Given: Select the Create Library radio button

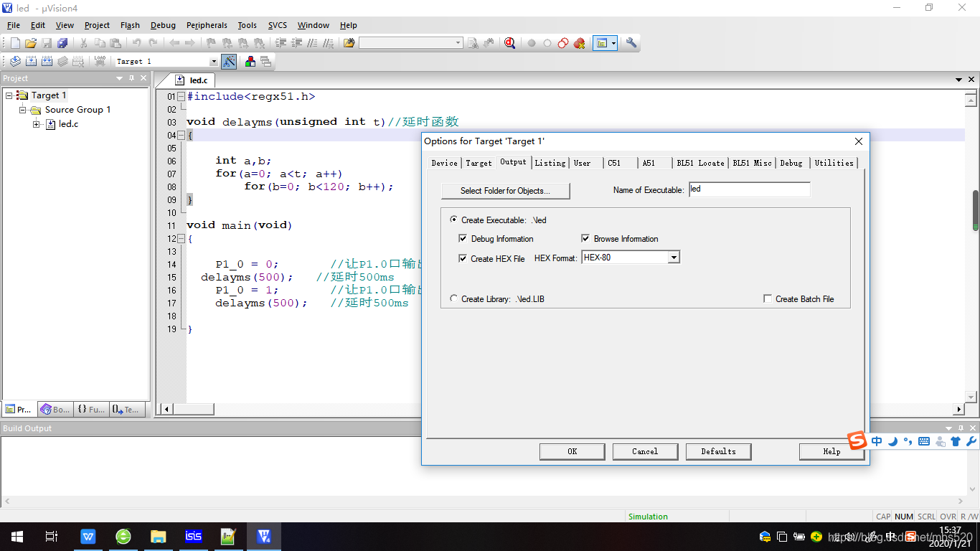Looking at the screenshot, I should coord(453,298).
